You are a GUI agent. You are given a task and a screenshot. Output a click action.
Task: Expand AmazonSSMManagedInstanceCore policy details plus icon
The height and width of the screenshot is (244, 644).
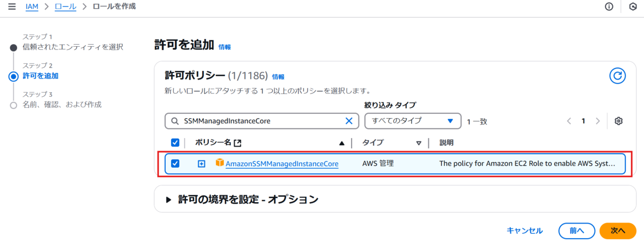click(202, 163)
